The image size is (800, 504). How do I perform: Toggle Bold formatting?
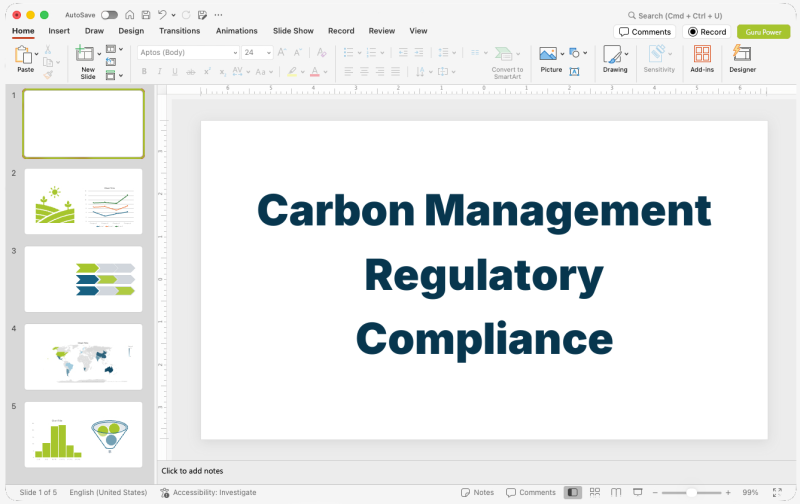click(x=144, y=72)
